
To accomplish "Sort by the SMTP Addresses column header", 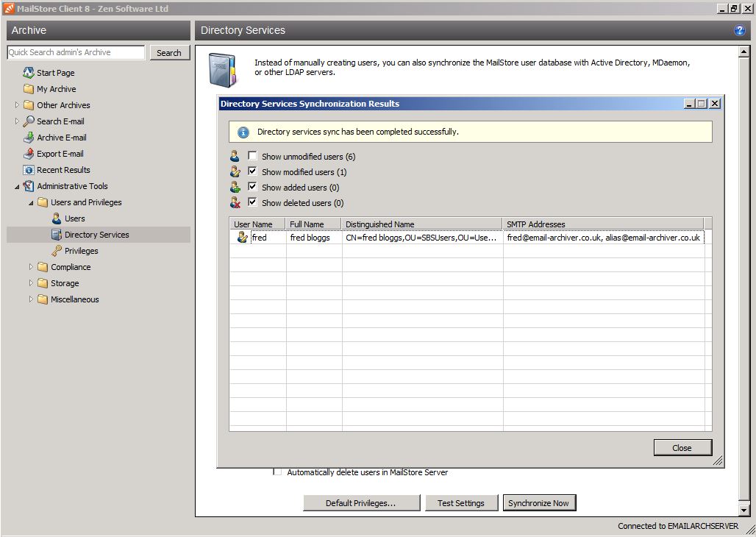I will tap(603, 224).
